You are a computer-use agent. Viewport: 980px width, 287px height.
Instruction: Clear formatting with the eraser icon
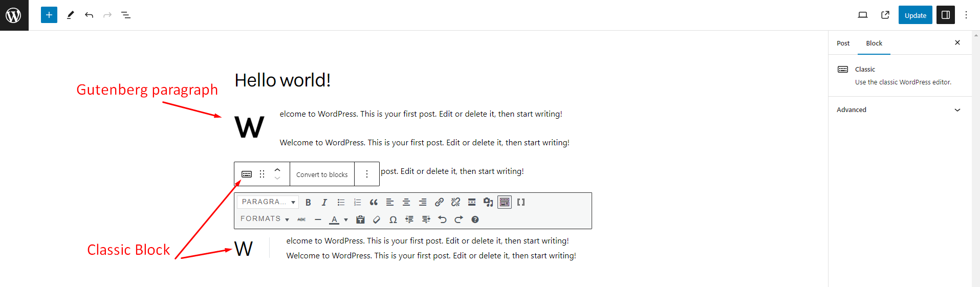377,219
